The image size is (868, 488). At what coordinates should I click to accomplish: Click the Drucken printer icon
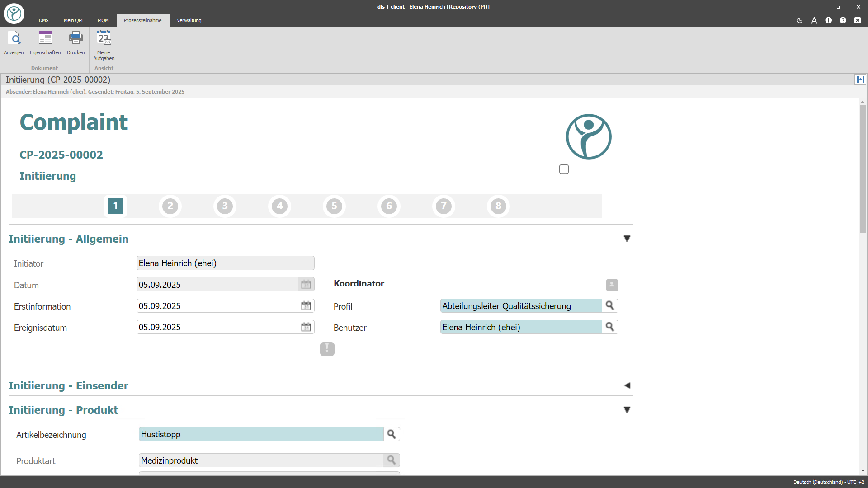(x=75, y=39)
